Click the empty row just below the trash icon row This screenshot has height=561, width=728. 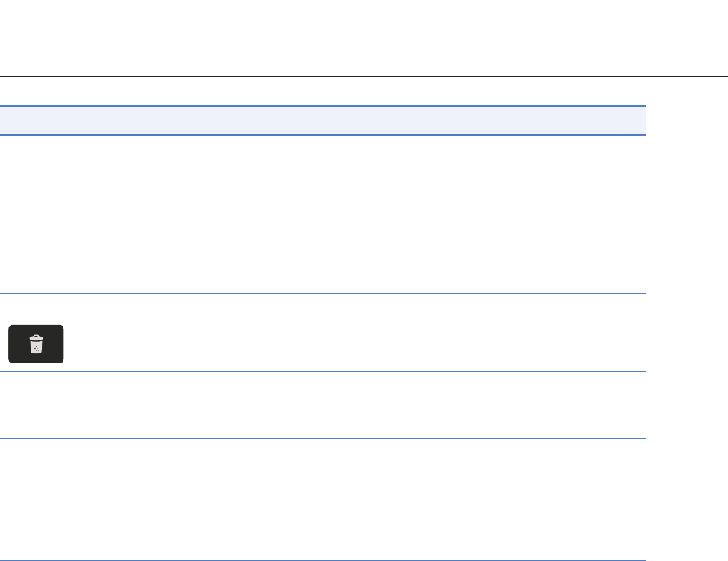point(323,405)
